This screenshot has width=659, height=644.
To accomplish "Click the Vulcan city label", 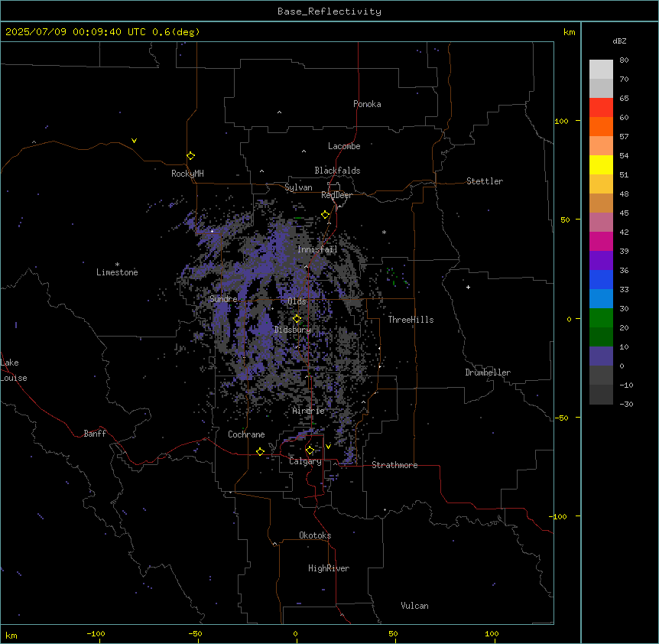I will click(x=415, y=606).
